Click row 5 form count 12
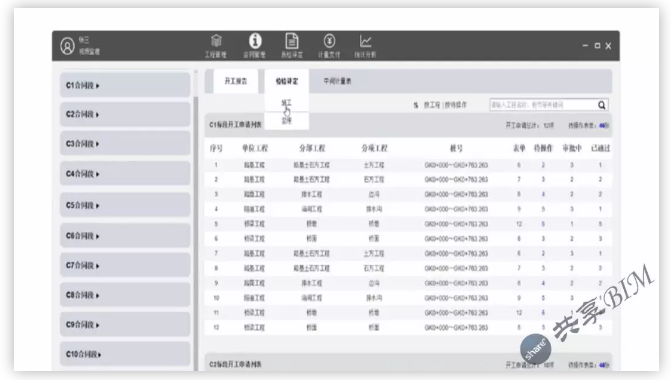This screenshot has height=380, width=671. (x=519, y=224)
